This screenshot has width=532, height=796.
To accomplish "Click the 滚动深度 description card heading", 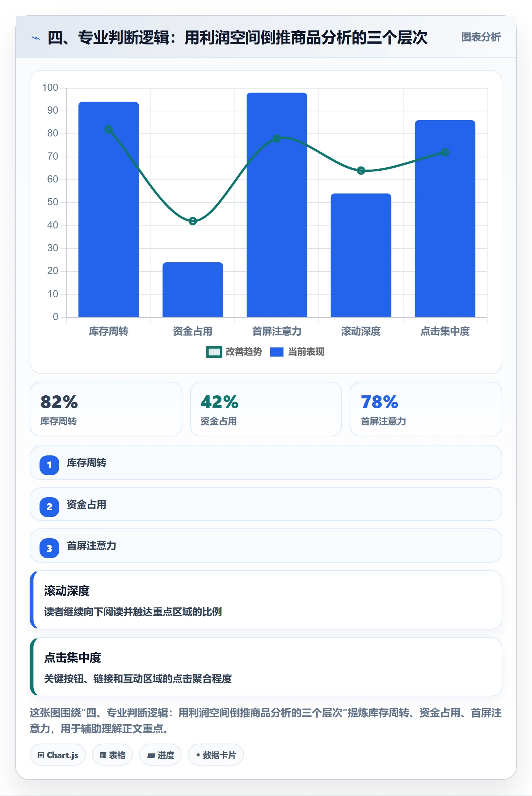I will click(67, 591).
